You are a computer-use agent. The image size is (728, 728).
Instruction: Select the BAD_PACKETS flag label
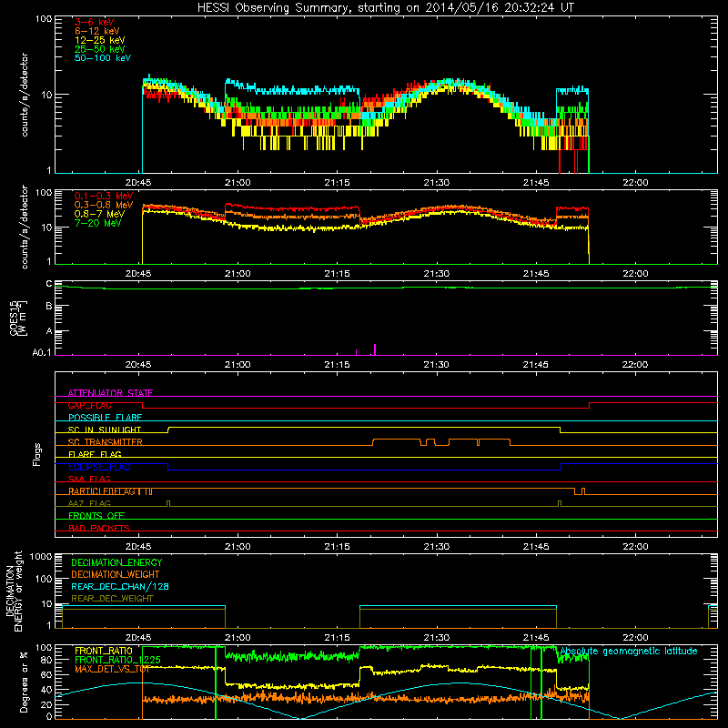point(99,528)
